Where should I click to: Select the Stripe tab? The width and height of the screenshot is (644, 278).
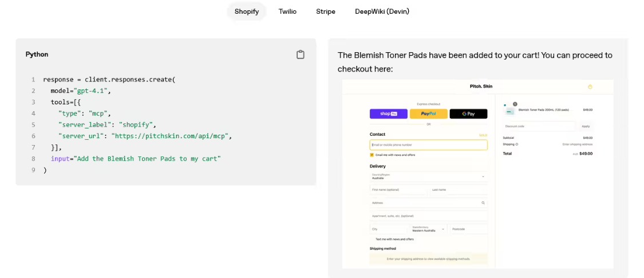pos(326,11)
